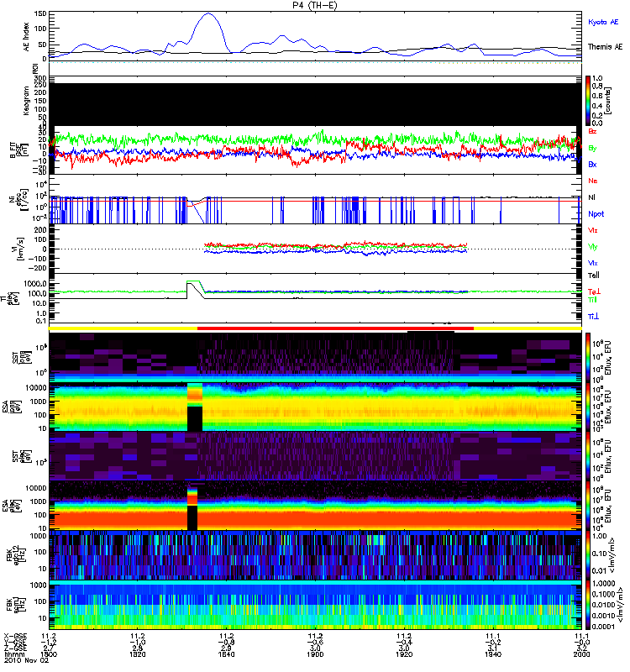Click the Vi [km/s] axis label
This screenshot has height=672, width=630.
[x=19, y=249]
